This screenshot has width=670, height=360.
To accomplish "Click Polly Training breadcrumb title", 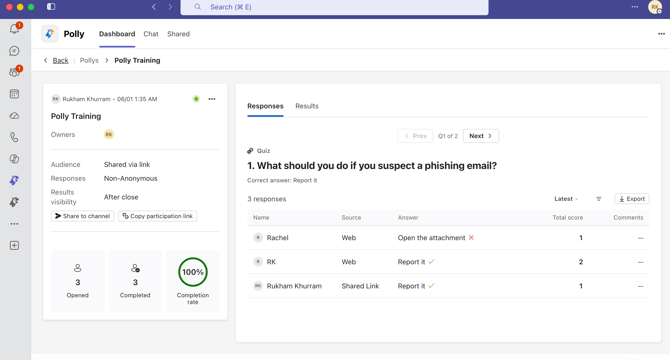I will pos(137,61).
